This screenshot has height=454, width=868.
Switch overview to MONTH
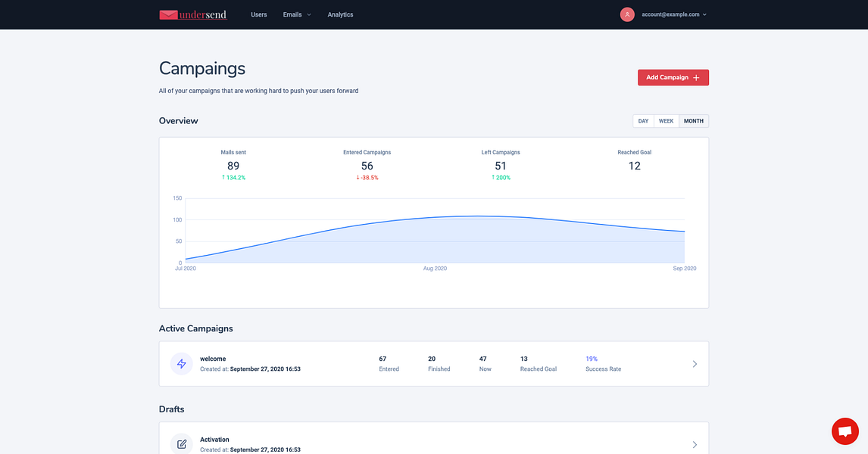(x=694, y=121)
